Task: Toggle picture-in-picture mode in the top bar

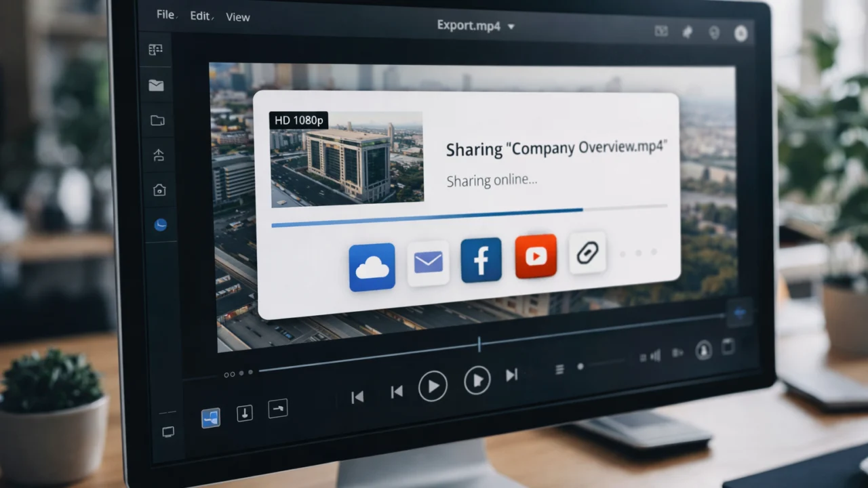Action: [661, 31]
